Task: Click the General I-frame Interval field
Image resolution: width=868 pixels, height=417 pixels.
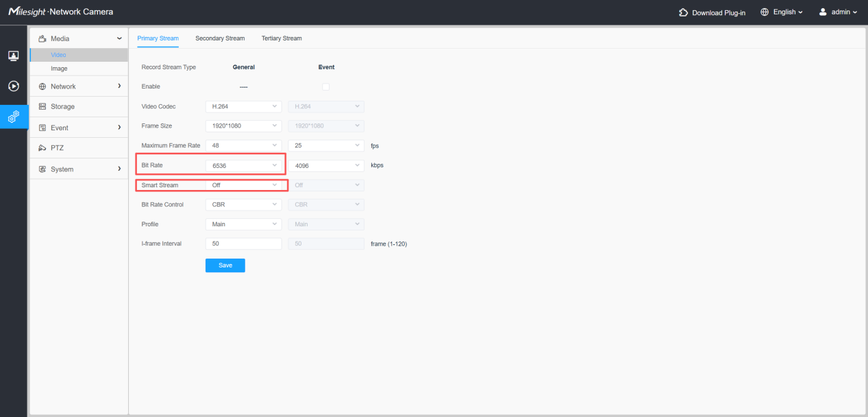Action: pos(244,243)
